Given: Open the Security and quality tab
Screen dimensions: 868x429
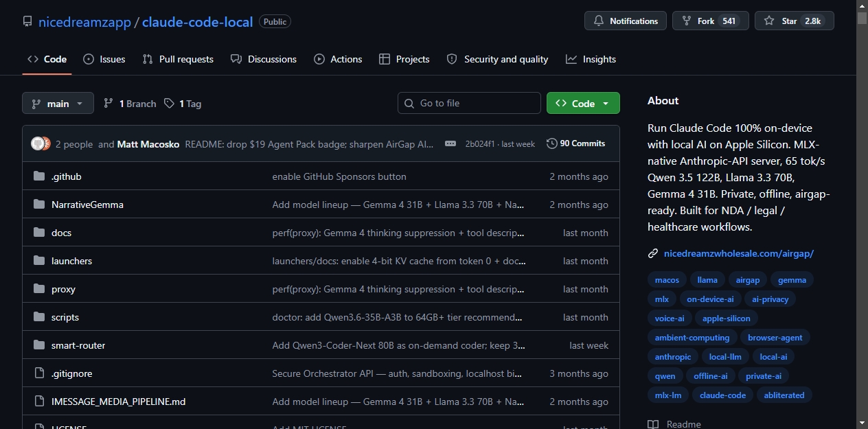Looking at the screenshot, I should (x=497, y=59).
